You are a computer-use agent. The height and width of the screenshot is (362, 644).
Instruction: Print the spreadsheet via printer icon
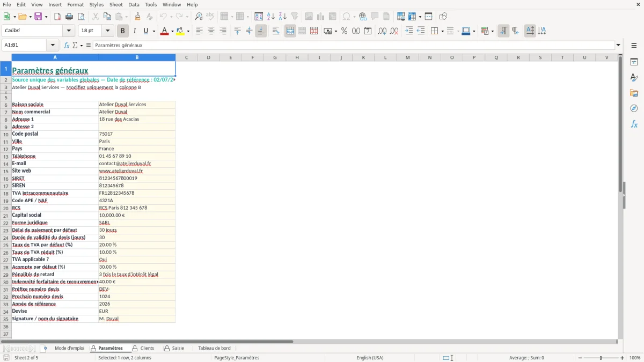coord(69,17)
